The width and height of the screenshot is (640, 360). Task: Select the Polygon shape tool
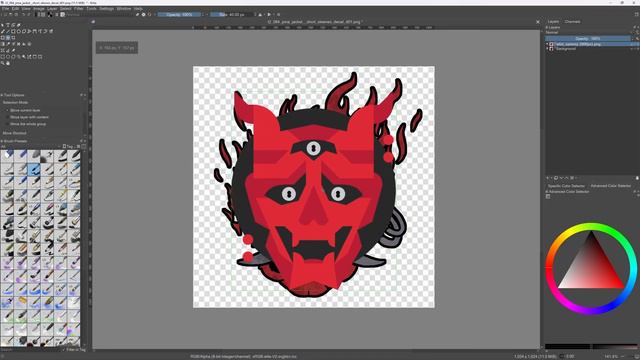pyautogui.click(x=24, y=31)
